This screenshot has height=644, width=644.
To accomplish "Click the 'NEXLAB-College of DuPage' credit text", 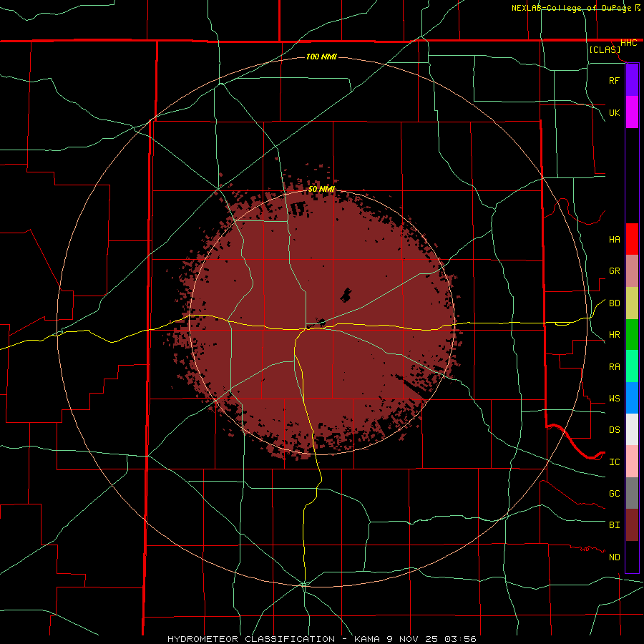I will tap(571, 8).
